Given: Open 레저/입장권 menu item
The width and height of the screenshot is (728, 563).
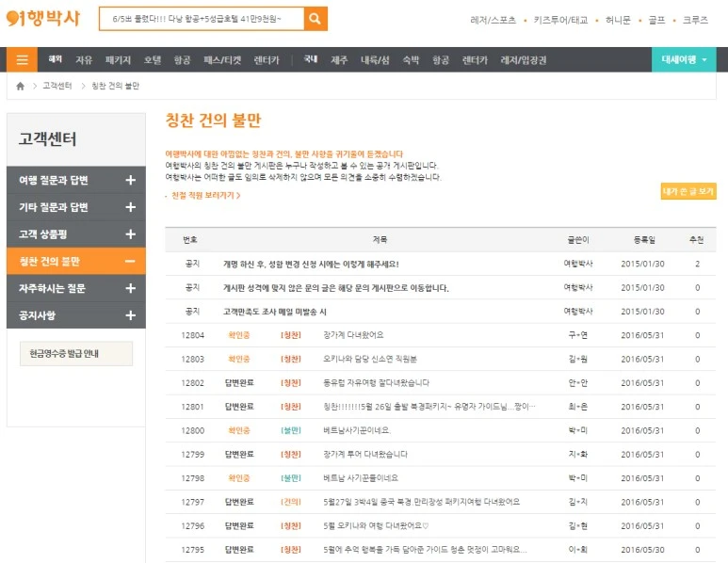Looking at the screenshot, I should pos(524,60).
